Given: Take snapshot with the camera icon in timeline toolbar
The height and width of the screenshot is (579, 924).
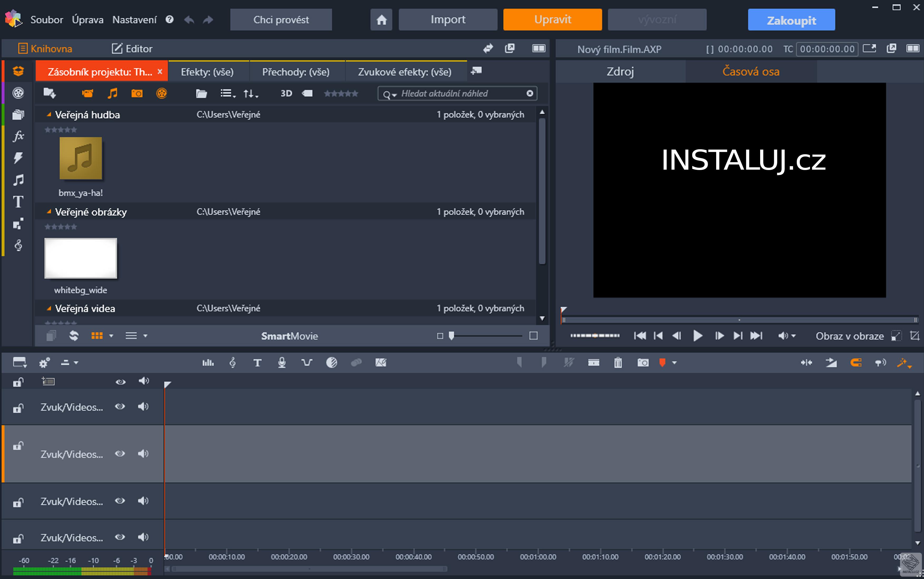Looking at the screenshot, I should pos(643,362).
